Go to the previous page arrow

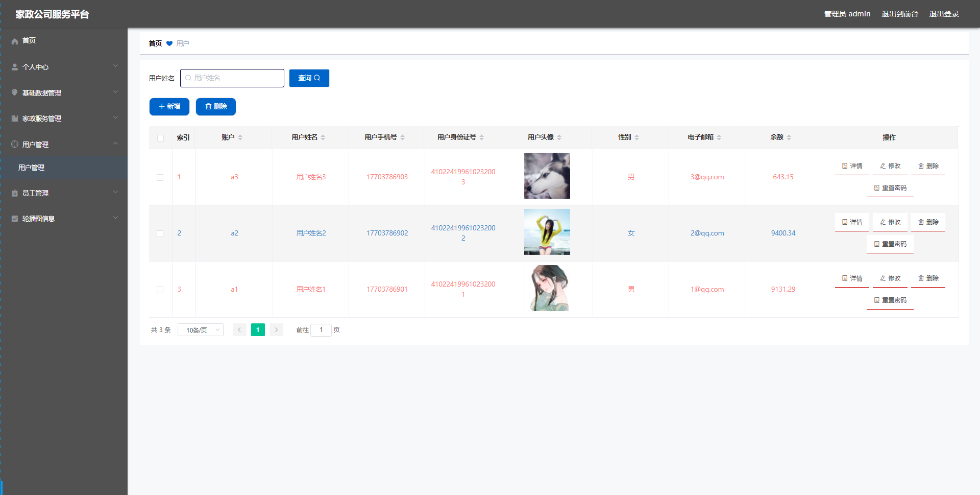[x=239, y=330]
